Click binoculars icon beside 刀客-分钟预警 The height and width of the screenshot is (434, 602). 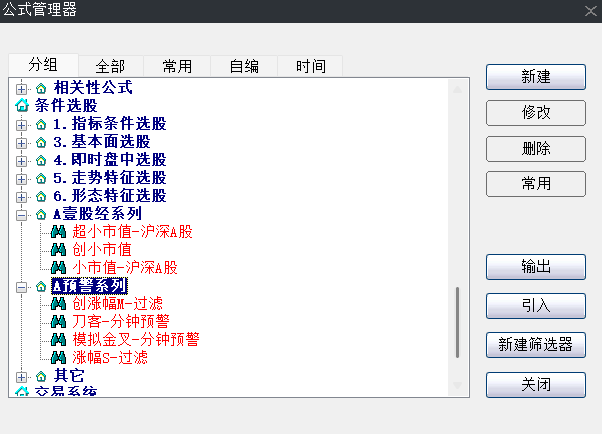tap(59, 322)
